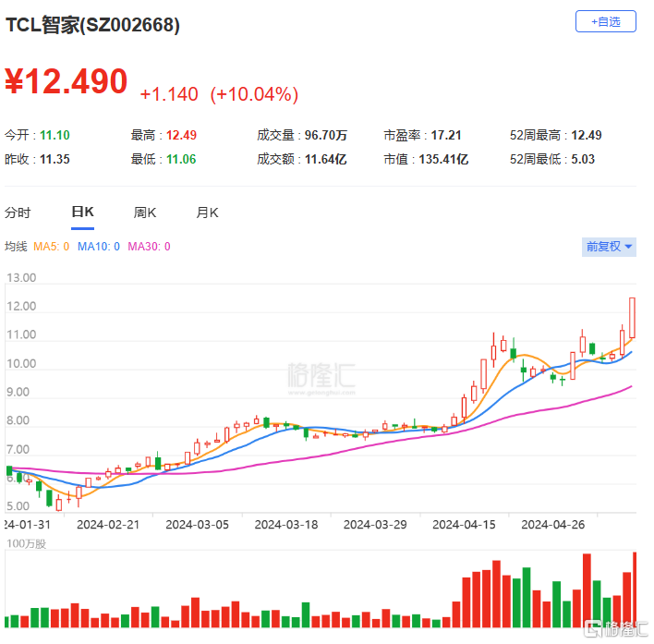
Task: Click the 最高 value 12.49
Action: (181, 135)
